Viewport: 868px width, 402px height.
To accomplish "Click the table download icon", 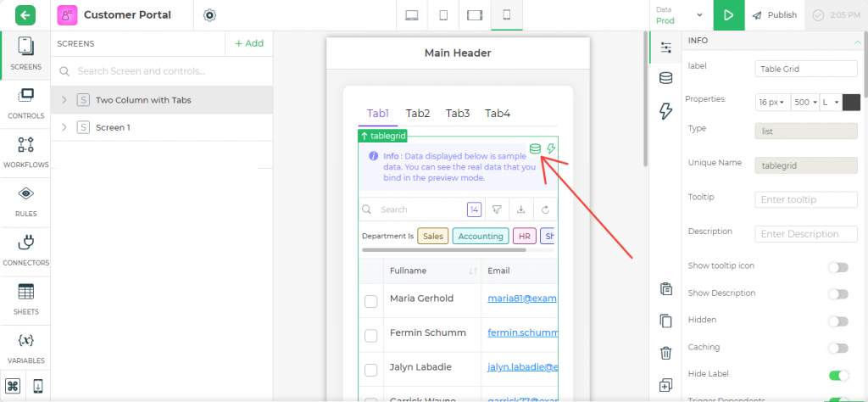I will point(521,209).
